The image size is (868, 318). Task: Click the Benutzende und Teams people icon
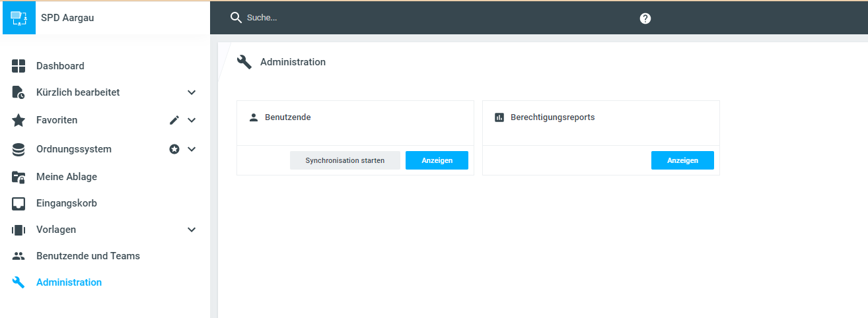click(x=18, y=256)
